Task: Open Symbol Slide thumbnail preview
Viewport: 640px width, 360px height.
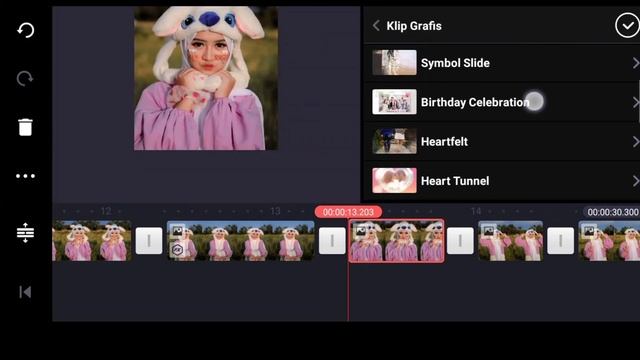Action: point(394,62)
